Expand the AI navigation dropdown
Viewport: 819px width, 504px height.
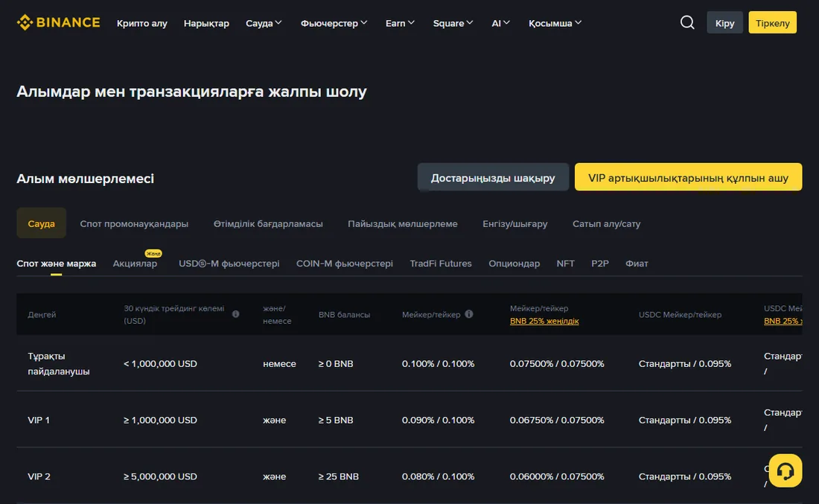[x=500, y=23]
